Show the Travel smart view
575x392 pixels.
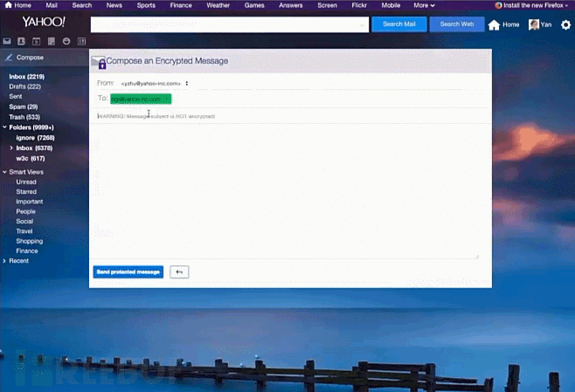tap(24, 231)
